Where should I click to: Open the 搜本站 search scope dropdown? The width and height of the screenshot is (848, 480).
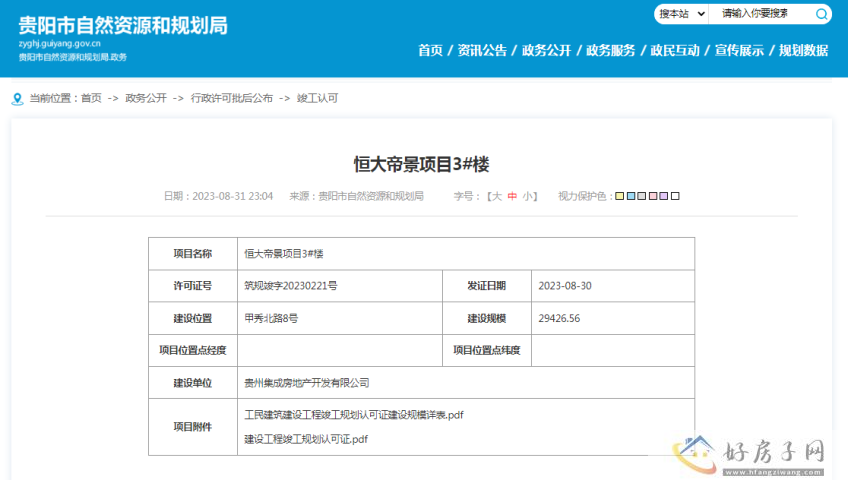click(x=681, y=14)
